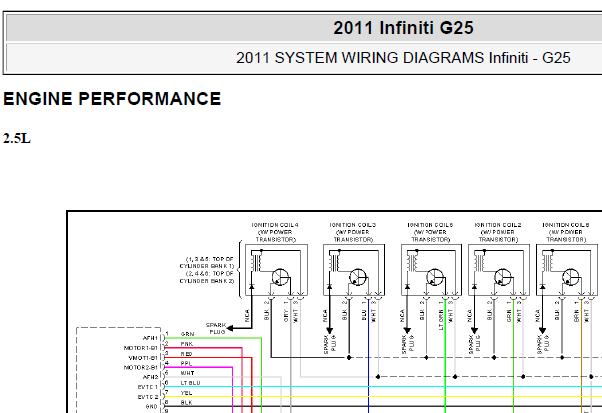Click the "MOTOR1-B1" connector pin label
Viewport: 602px width, 413px height.
pyautogui.click(x=141, y=348)
